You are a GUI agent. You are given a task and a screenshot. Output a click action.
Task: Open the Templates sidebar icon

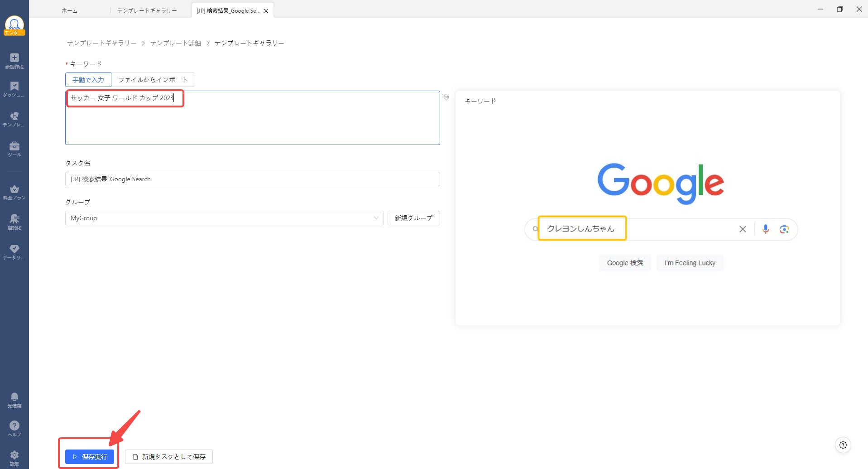click(x=14, y=119)
